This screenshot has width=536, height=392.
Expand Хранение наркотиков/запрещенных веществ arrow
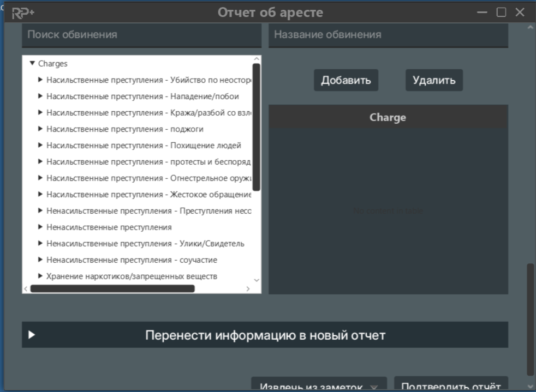[40, 276]
